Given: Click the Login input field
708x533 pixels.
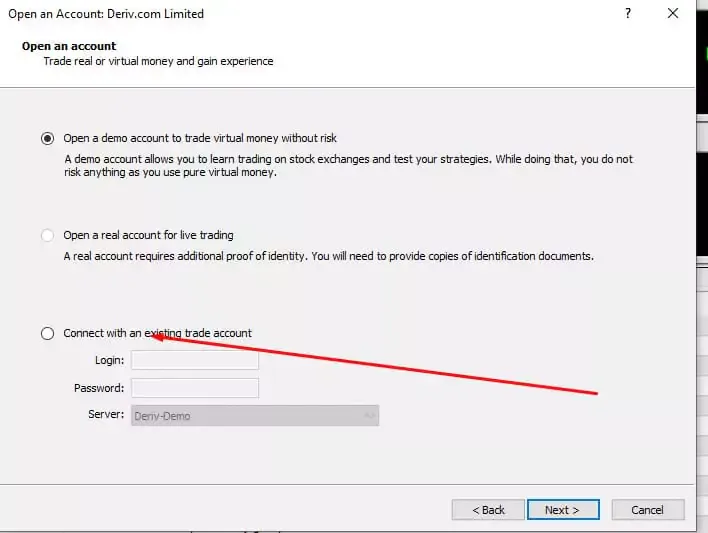Looking at the screenshot, I should (x=195, y=360).
